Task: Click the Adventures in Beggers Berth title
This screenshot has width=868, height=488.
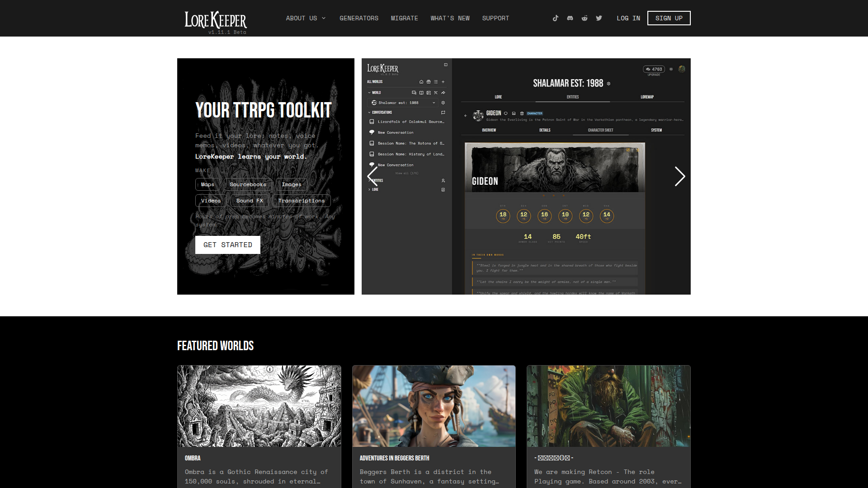Action: click(394, 458)
